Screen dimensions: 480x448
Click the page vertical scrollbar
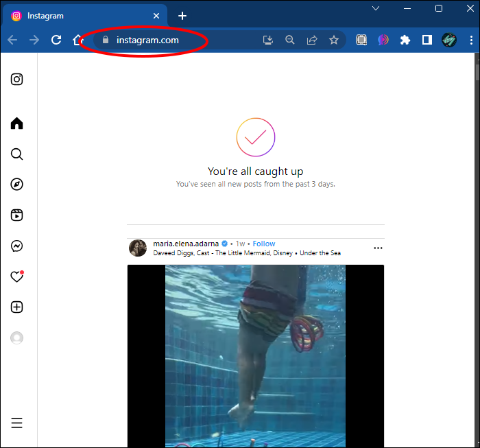coord(477,250)
